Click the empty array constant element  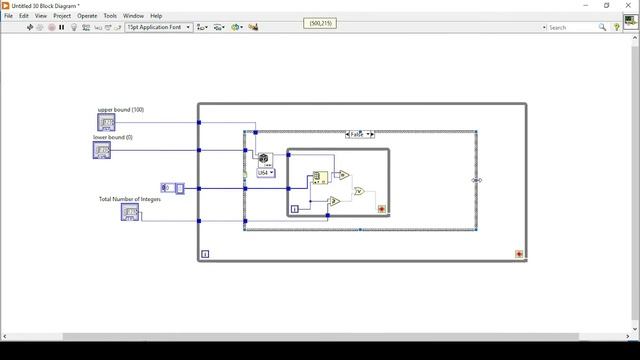180,189
